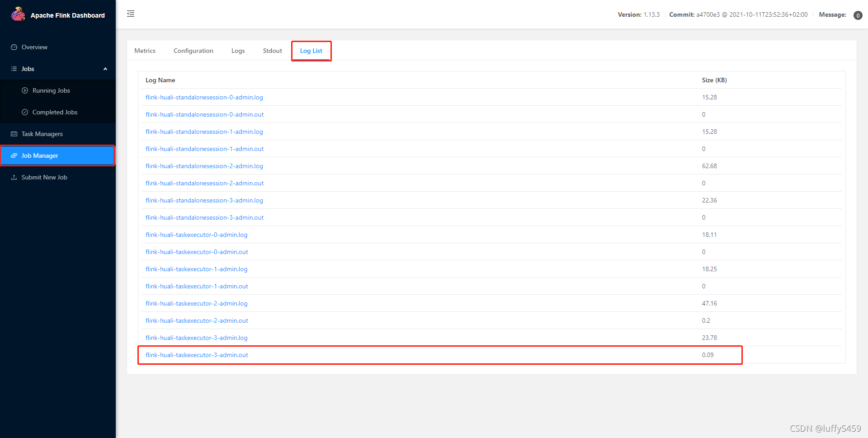
Task: Click size value 0.09
Action: click(x=708, y=355)
